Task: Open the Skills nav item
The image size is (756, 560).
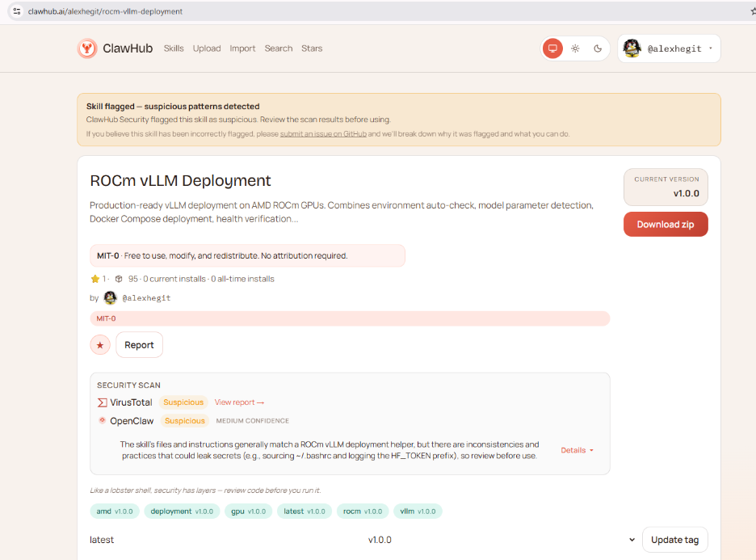Action: [x=174, y=48]
